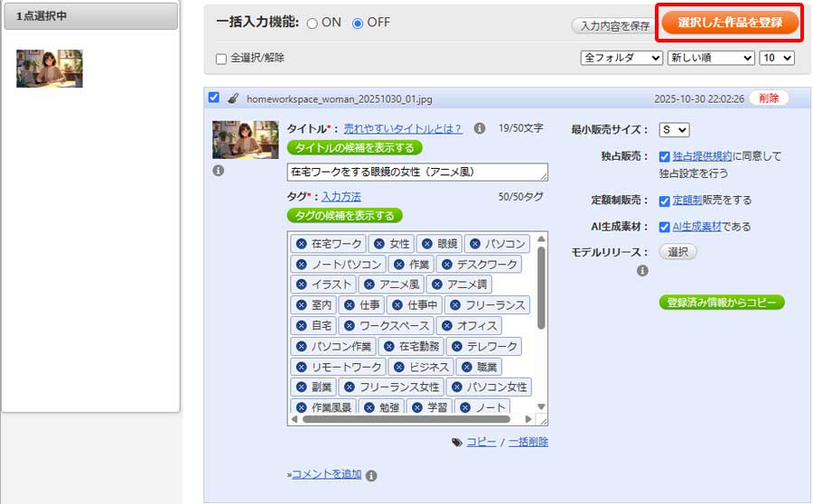This screenshot has height=504, width=813.
Task: Click the tag box horizontal scrollbar
Action: tap(406, 419)
